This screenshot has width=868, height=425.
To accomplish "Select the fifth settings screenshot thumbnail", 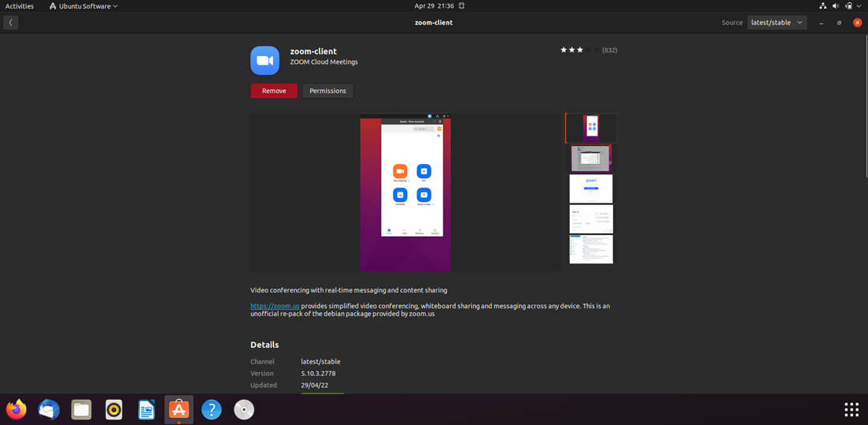I will pyautogui.click(x=591, y=249).
